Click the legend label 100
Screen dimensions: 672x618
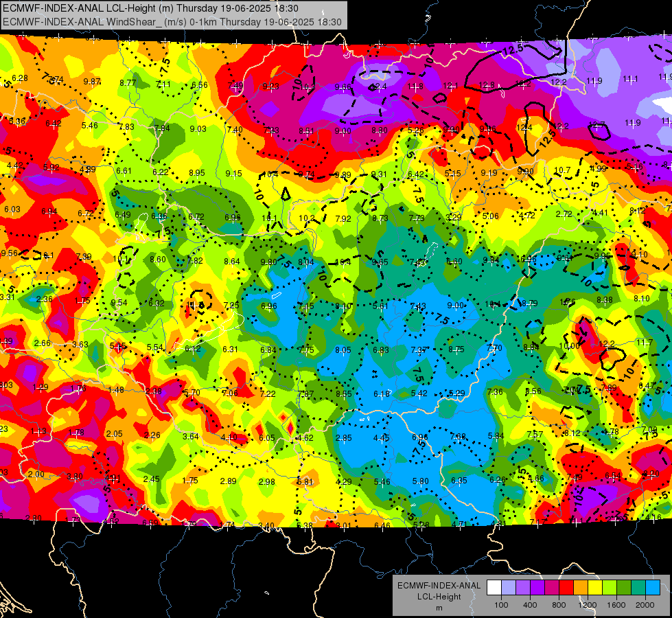click(x=501, y=605)
